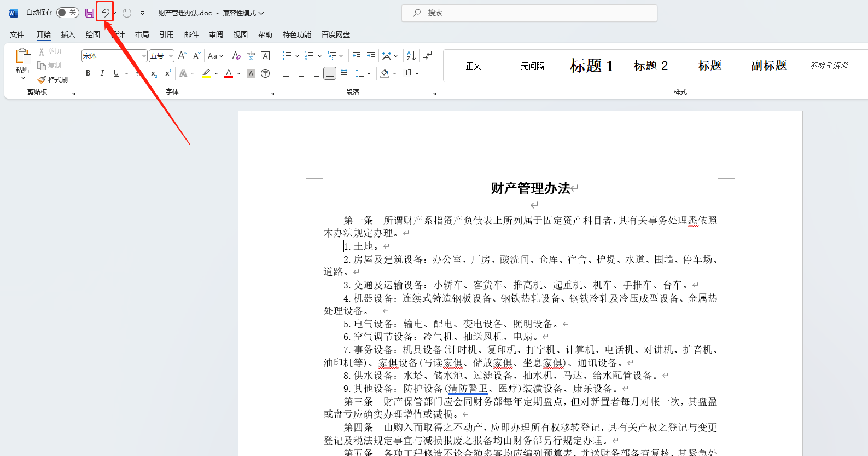
Task: Click the Format Painter (格式刷) button
Action: pyautogui.click(x=53, y=79)
